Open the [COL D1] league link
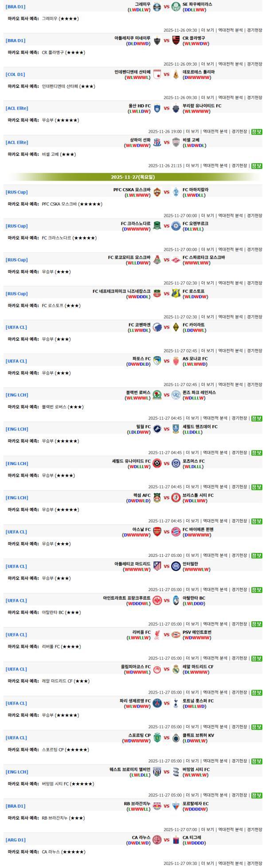Screen dimensions: 266x868 16,75
